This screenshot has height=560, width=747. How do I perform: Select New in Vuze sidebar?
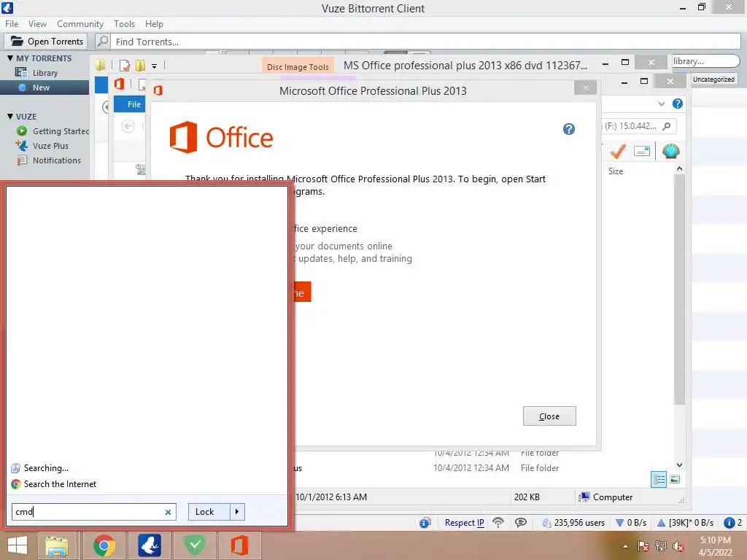coord(41,87)
